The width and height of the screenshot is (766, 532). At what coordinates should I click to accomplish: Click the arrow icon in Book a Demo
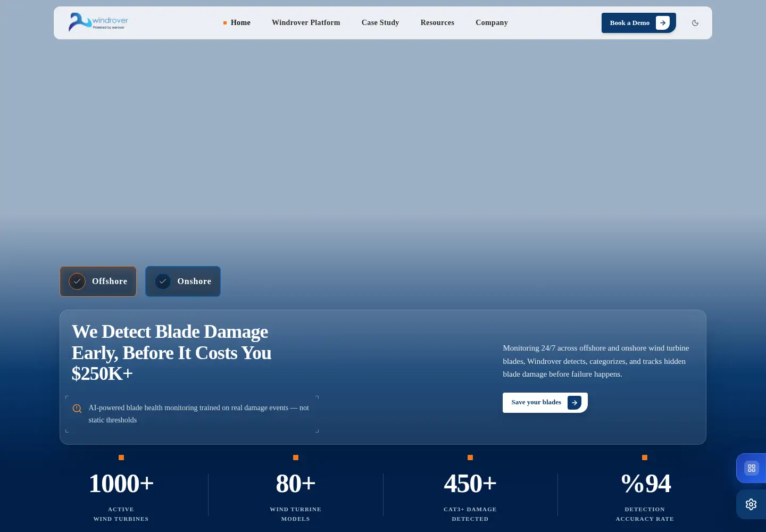click(662, 23)
